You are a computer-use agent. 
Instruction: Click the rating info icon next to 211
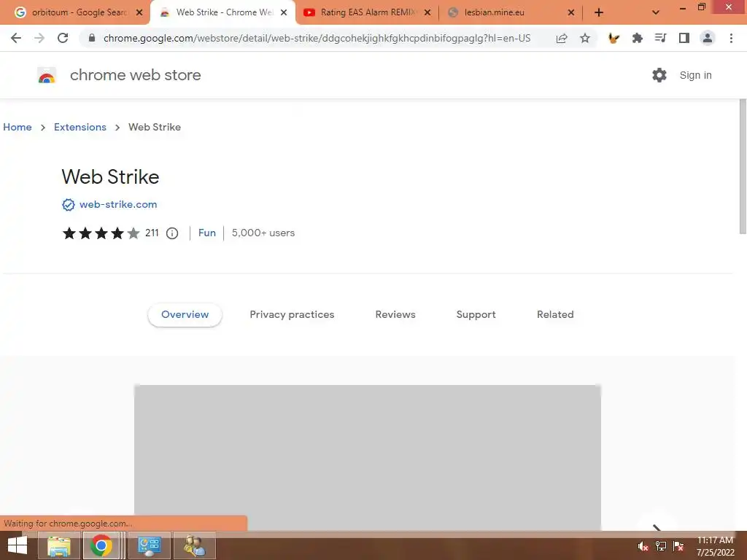tap(172, 233)
